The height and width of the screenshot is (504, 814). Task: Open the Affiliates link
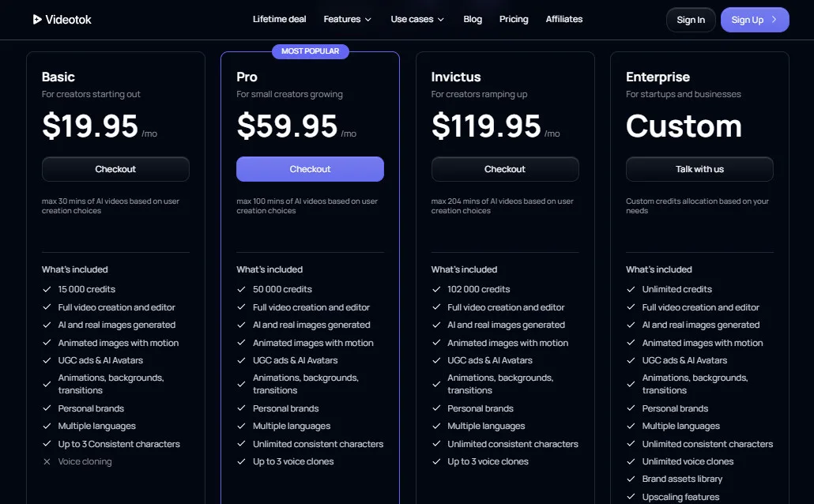click(x=564, y=19)
